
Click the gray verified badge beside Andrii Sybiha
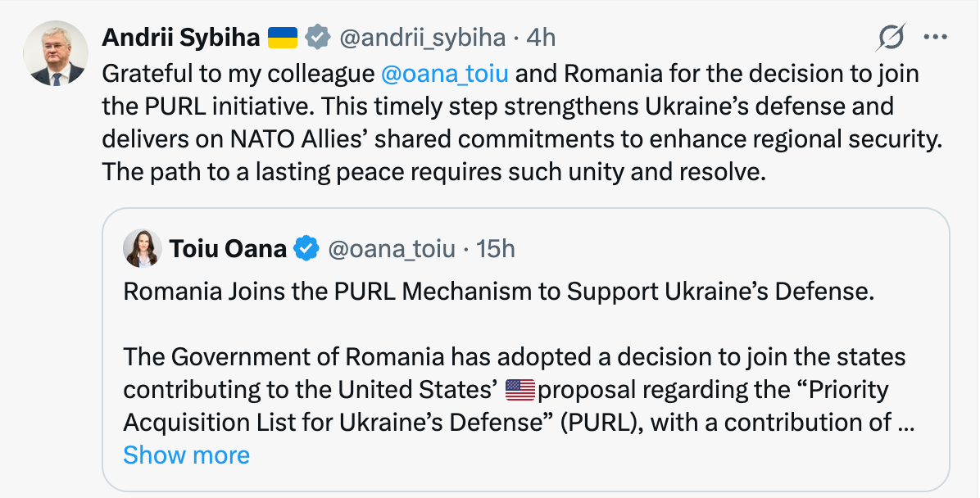(x=318, y=37)
